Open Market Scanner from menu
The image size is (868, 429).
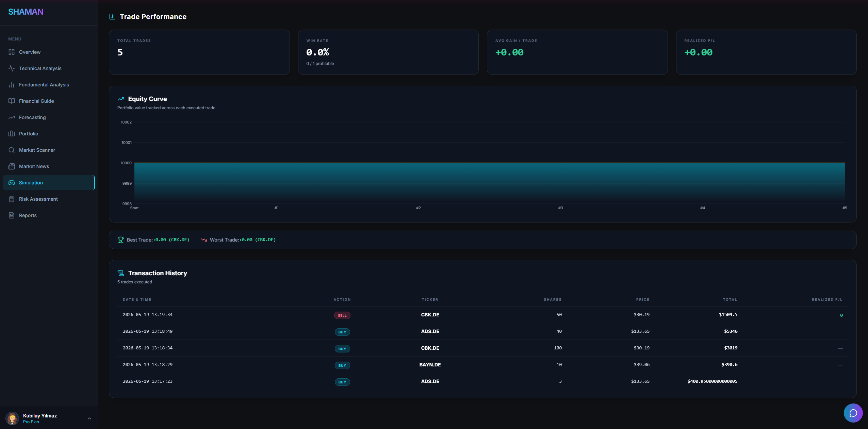tap(49, 150)
